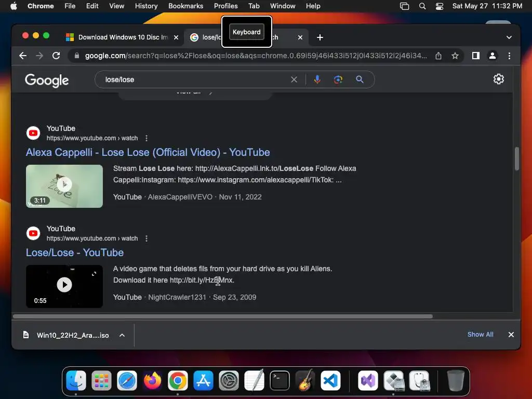Screen dimensions: 532x399
Task: Launch Safari from the Dock
Action: pyautogui.click(x=127, y=380)
